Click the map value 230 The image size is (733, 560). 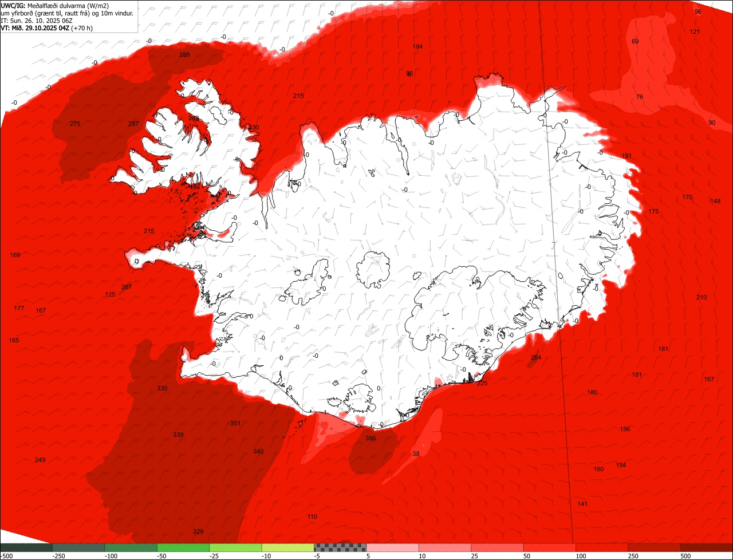tap(254, 128)
